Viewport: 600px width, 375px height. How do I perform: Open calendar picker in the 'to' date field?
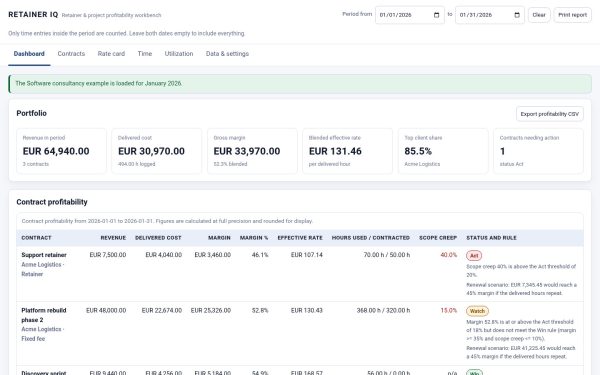(517, 15)
